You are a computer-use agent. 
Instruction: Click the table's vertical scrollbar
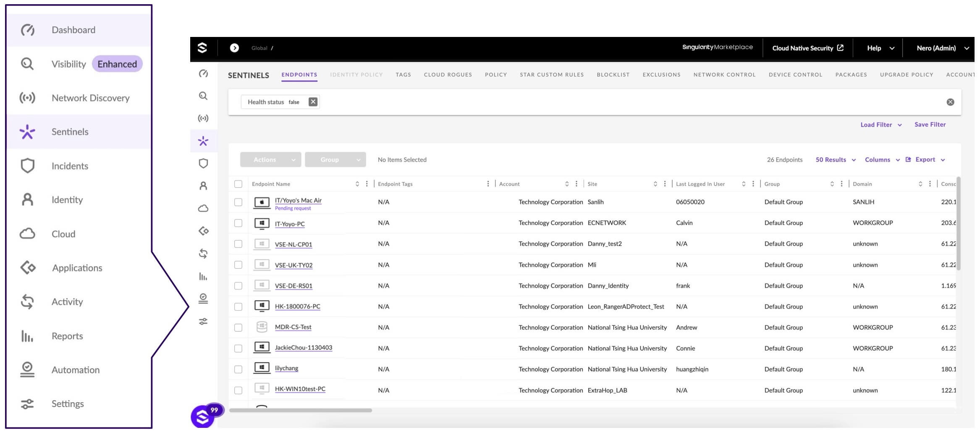959,224
